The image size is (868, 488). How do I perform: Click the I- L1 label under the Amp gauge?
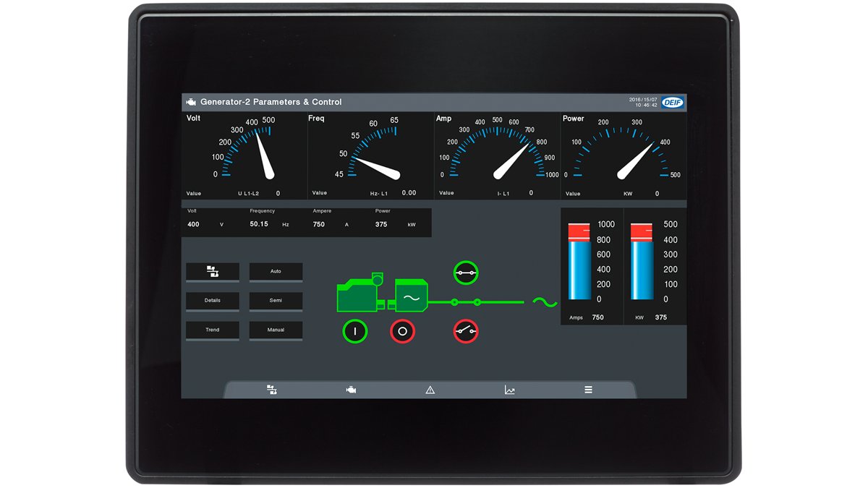pos(503,194)
